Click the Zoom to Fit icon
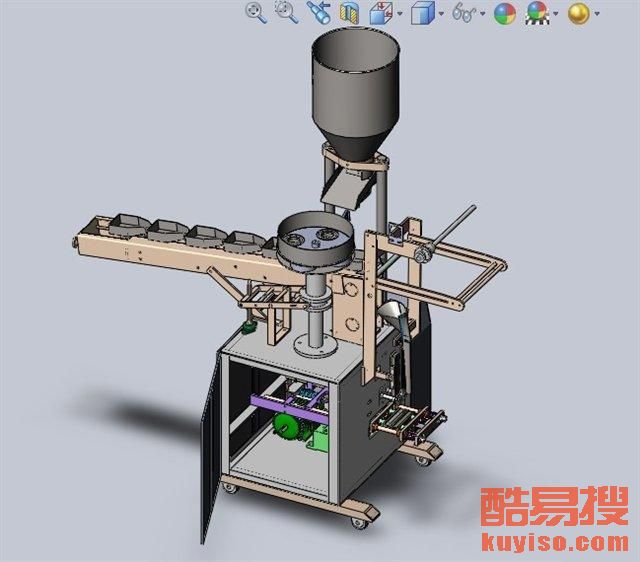 pos(256,13)
